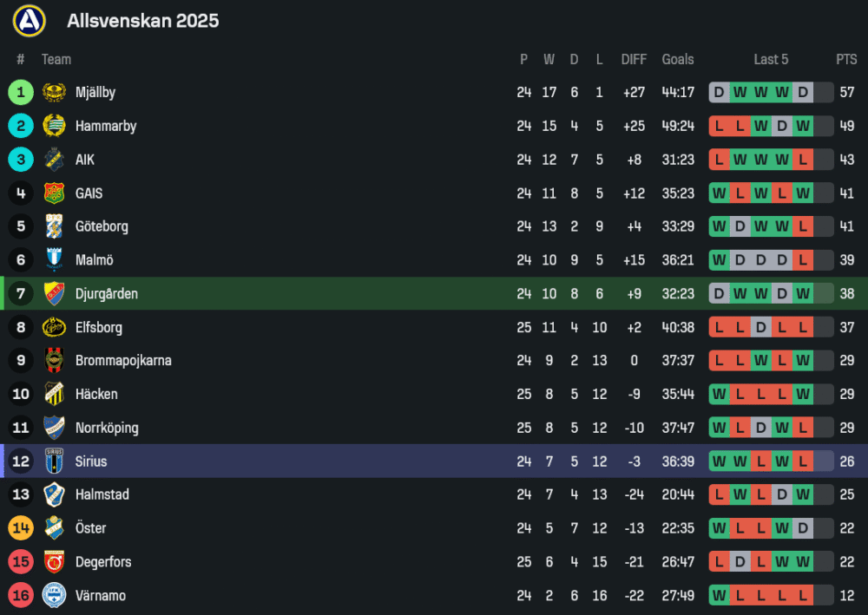
Task: Click the Mjällby club crest
Action: click(x=54, y=92)
